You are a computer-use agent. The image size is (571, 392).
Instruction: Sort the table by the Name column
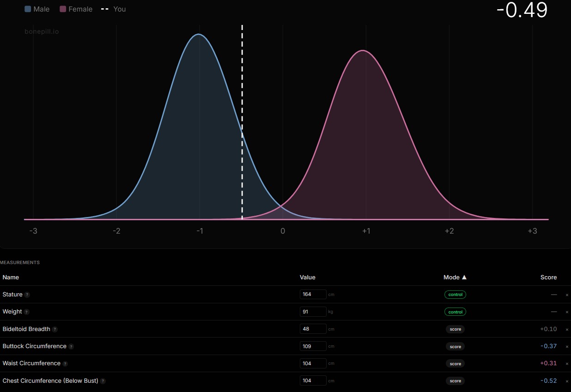click(11, 277)
